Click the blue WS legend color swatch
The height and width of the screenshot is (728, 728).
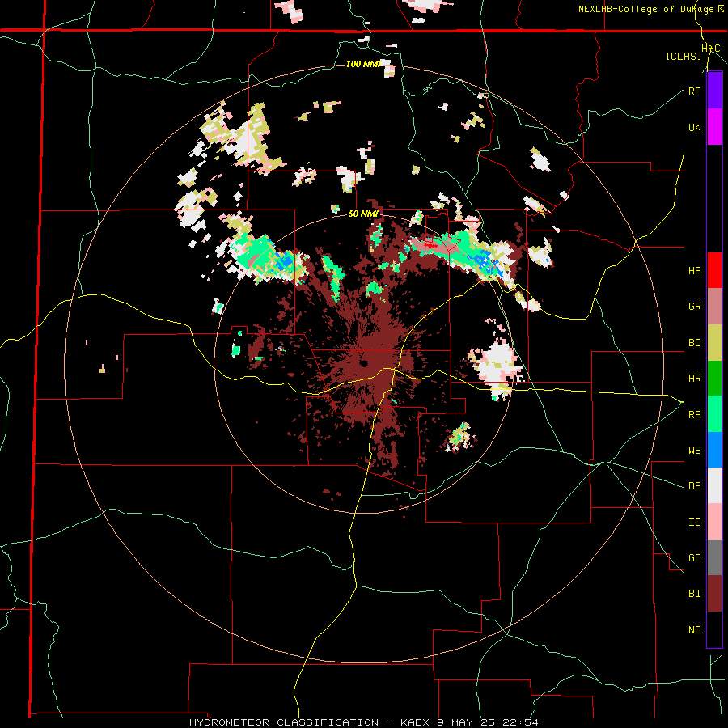pyautogui.click(x=714, y=450)
